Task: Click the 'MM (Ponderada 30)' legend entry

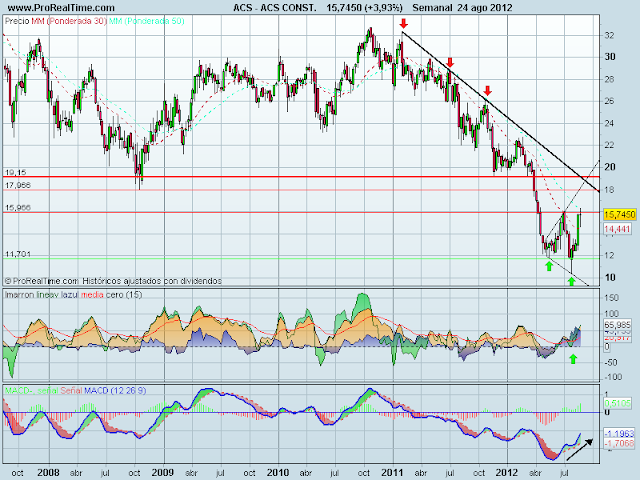Action: [69, 21]
